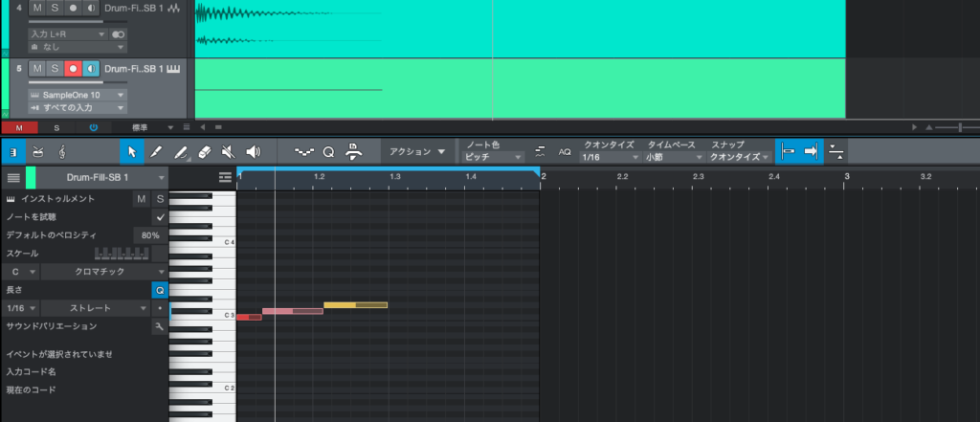Select the Mute tool

228,151
